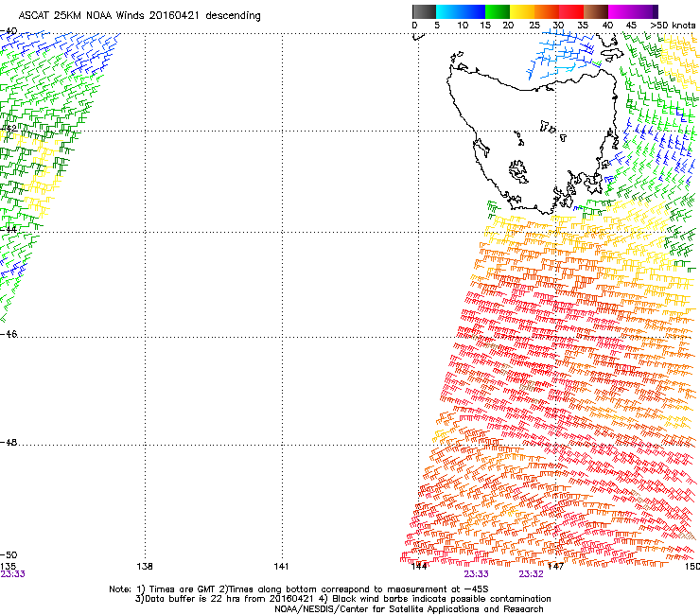Click the legend label '0'
This screenshot has width=700, height=615.
414,26
